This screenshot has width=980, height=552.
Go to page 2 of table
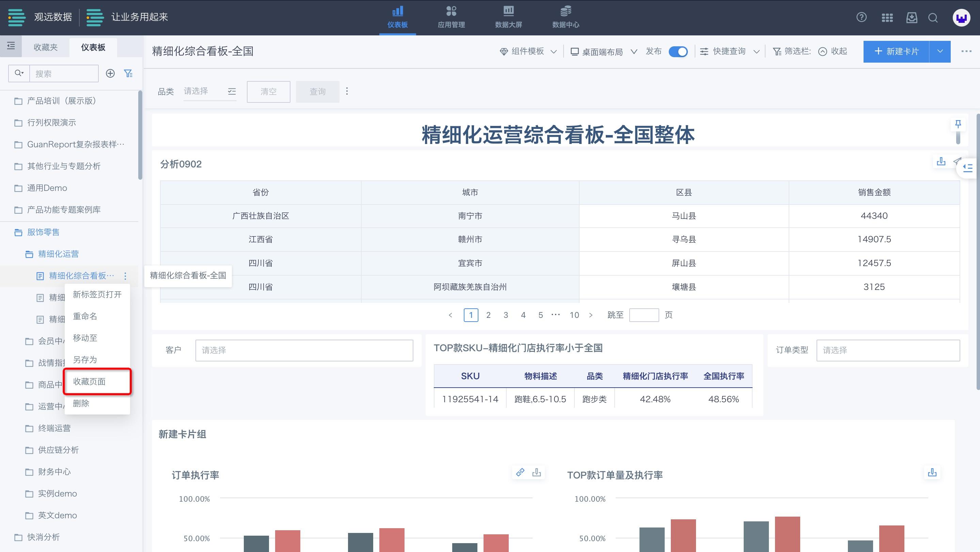pyautogui.click(x=488, y=315)
